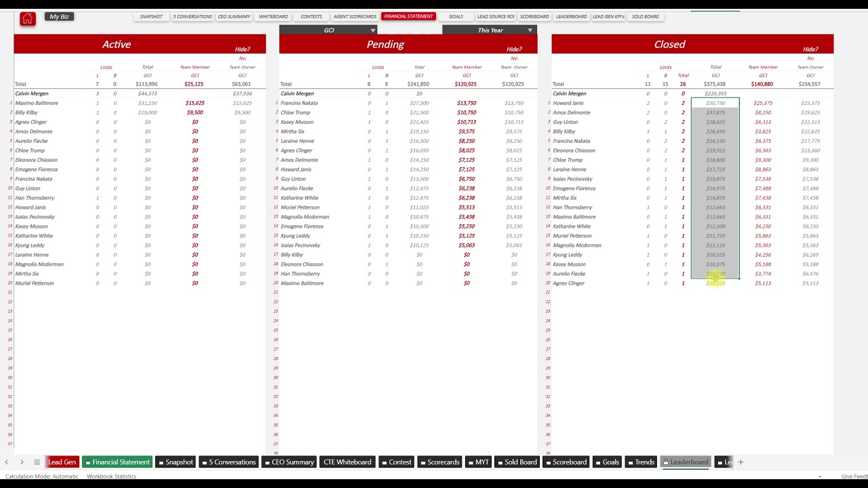868x488 pixels.
Task: Expand the GCI dropdown arrow
Action: pos(373,30)
